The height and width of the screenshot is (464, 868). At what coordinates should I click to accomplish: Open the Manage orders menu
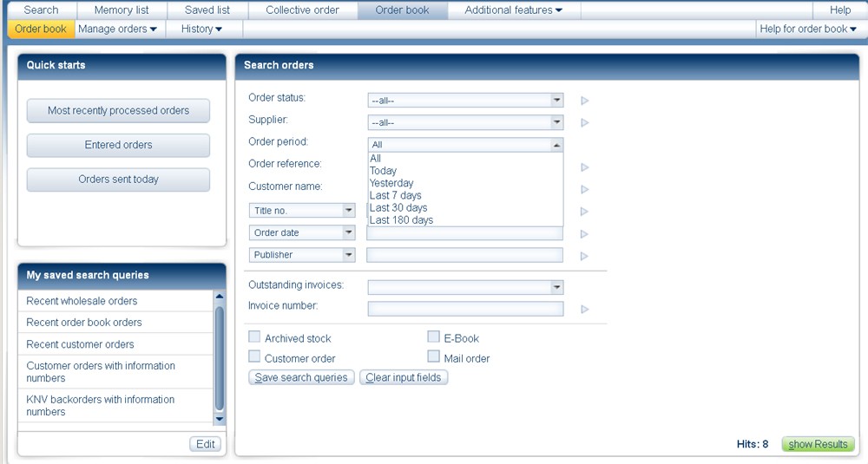click(117, 29)
